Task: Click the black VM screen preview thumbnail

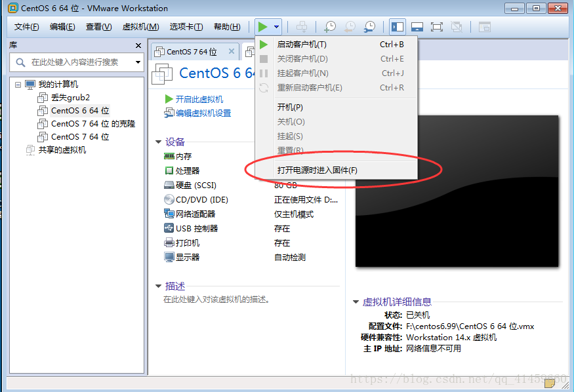Action: [x=457, y=191]
